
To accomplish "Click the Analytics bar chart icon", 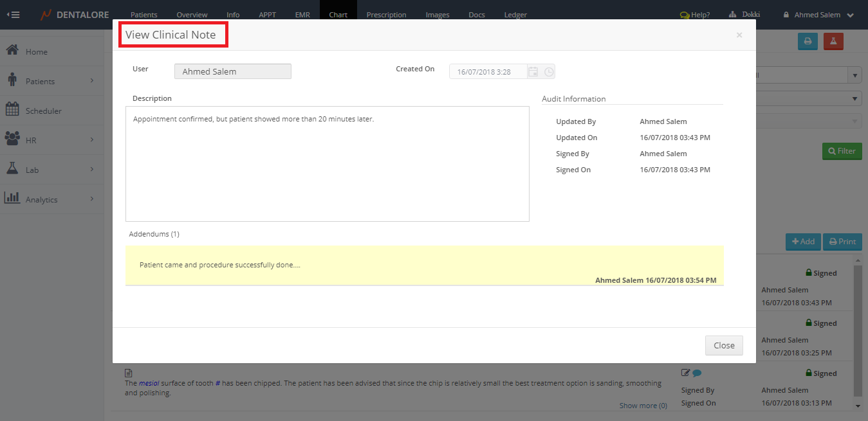I will click(x=12, y=199).
